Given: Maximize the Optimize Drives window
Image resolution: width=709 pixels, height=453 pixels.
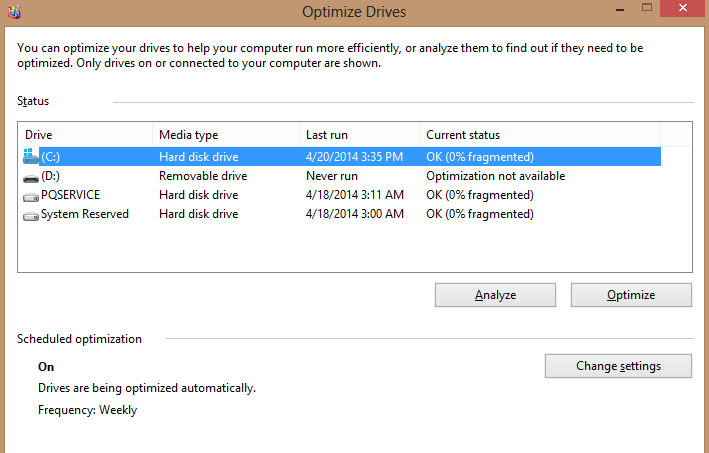Looking at the screenshot, I should pos(647,8).
